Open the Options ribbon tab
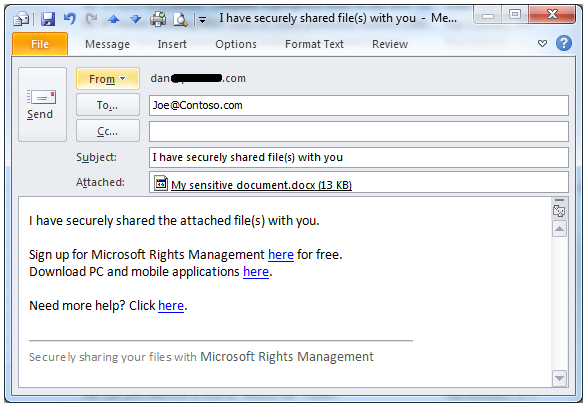Image resolution: width=587 pixels, height=406 pixels. [236, 44]
